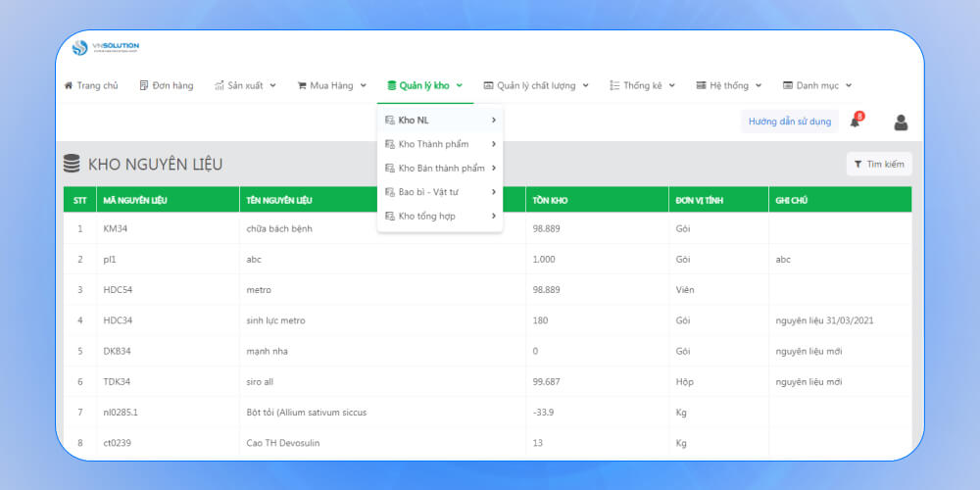
Task: Select the KM34 table row
Action: click(x=294, y=228)
